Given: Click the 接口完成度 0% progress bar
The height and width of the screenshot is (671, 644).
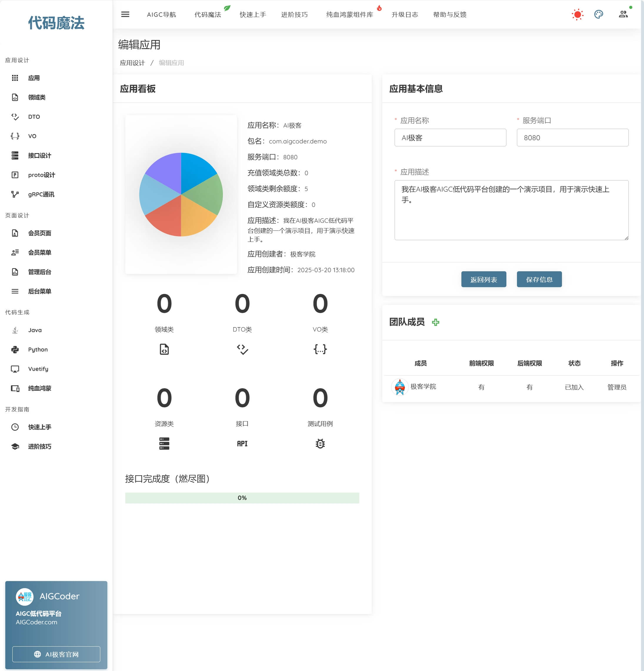Looking at the screenshot, I should [242, 498].
